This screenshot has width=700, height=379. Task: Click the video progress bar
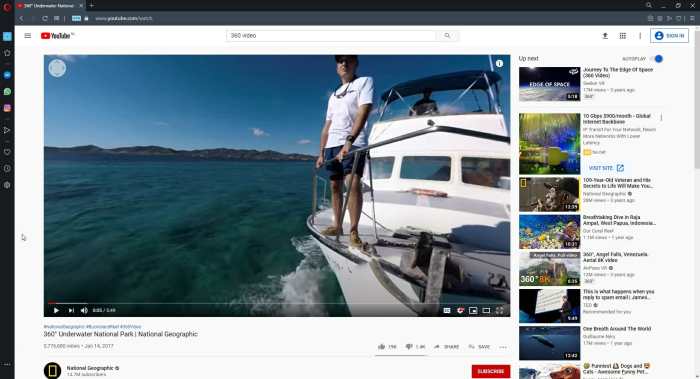point(277,303)
